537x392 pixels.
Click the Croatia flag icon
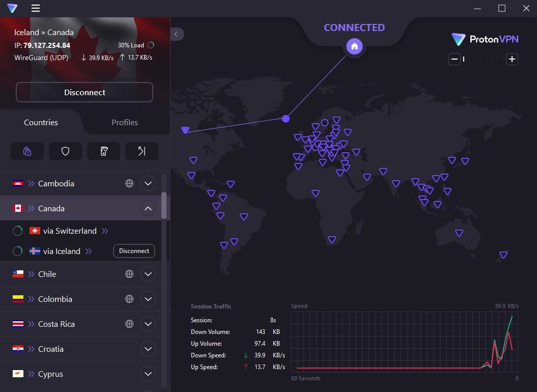point(18,349)
